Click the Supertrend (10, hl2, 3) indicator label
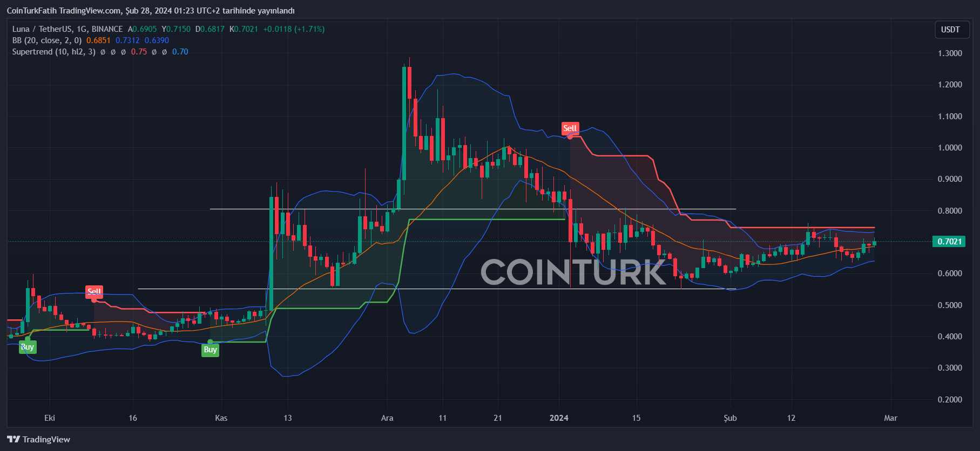 (54, 52)
